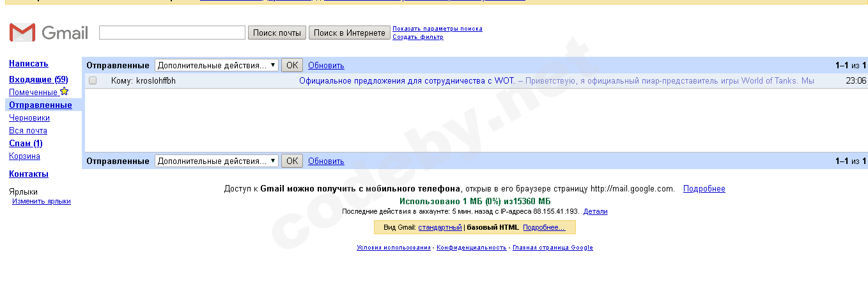Focus the mail search input field

pyautogui.click(x=173, y=33)
